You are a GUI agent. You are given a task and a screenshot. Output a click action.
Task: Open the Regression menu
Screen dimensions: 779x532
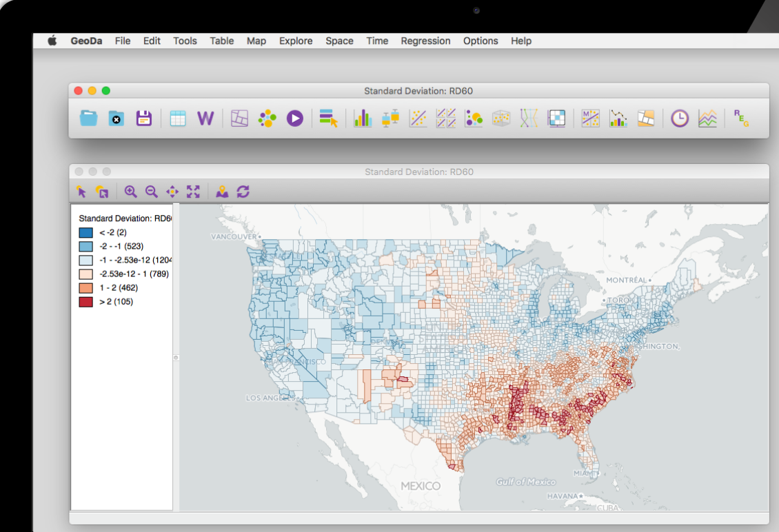[425, 41]
